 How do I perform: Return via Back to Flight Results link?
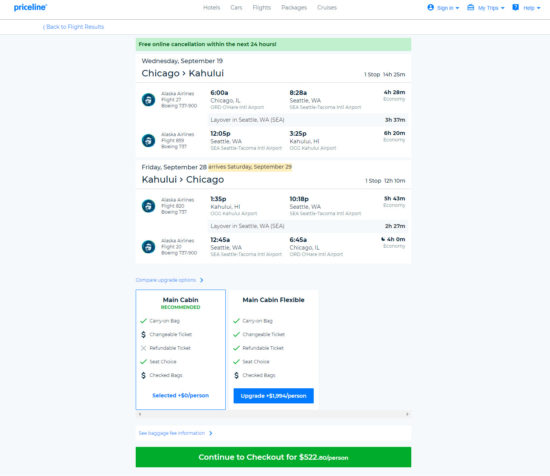(73, 27)
